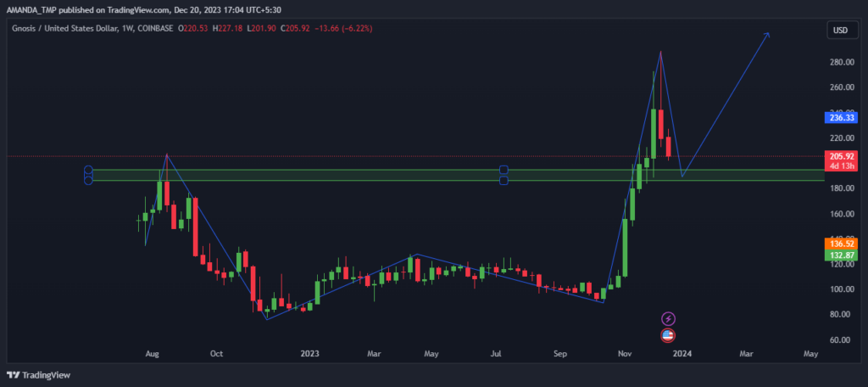868x387 pixels.
Task: Click the Aug time axis label
Action: tap(153, 353)
